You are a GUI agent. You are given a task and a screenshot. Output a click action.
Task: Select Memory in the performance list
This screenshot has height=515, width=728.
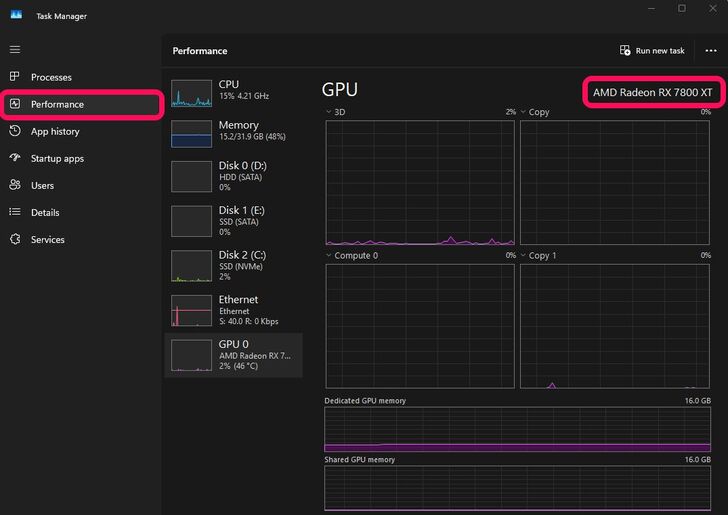point(234,134)
